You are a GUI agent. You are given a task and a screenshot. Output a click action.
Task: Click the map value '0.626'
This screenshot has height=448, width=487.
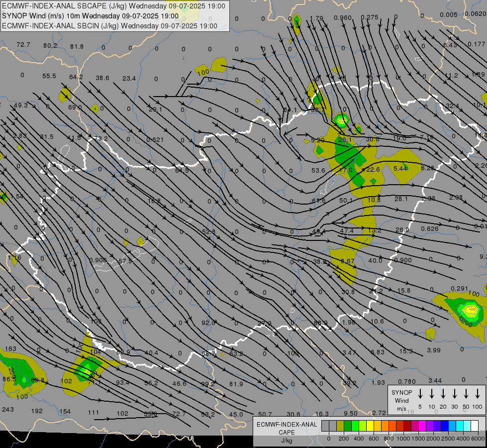tap(429, 229)
